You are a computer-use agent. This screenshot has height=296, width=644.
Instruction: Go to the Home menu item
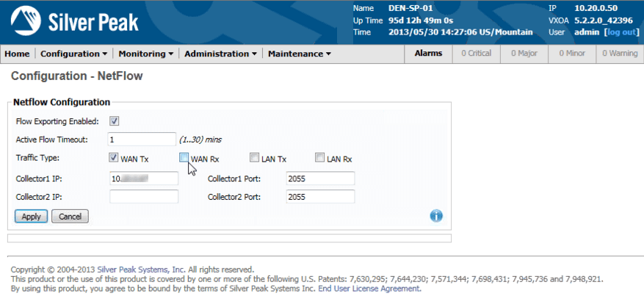pyautogui.click(x=17, y=54)
